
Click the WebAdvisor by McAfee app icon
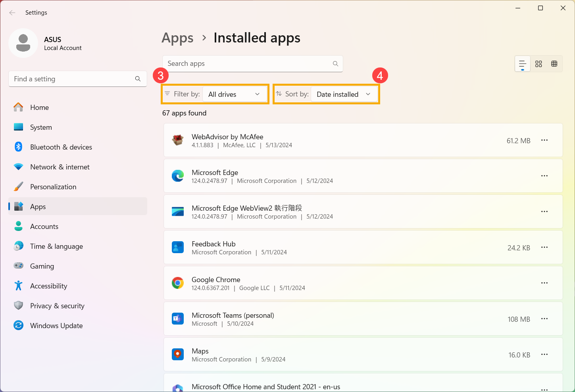[178, 140]
